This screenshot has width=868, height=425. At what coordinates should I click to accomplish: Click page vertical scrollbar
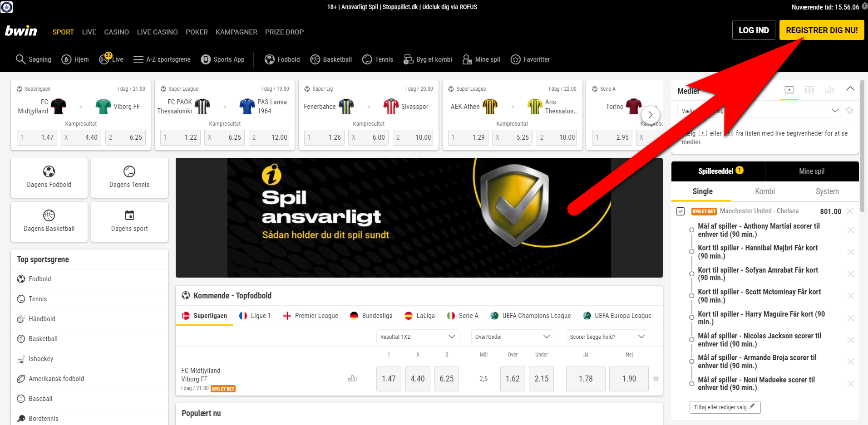(x=863, y=145)
